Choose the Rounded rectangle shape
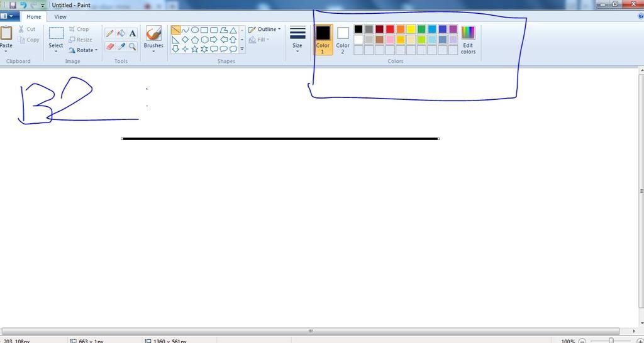 coord(214,30)
